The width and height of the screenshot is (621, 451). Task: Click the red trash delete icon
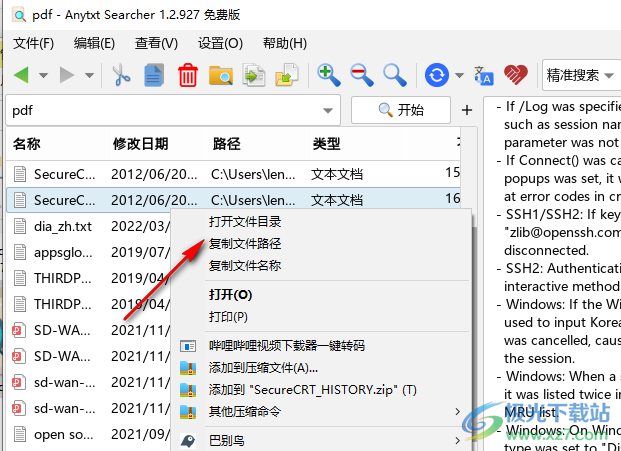pos(187,75)
